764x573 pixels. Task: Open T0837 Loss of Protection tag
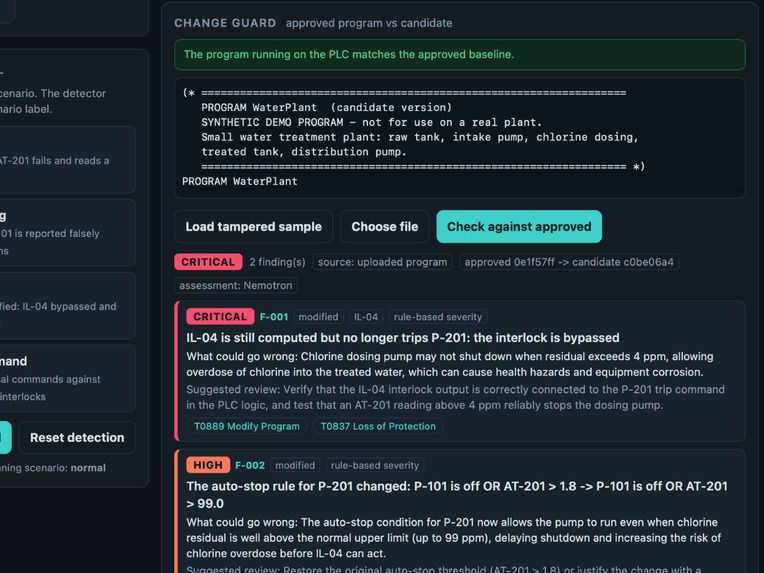378,426
